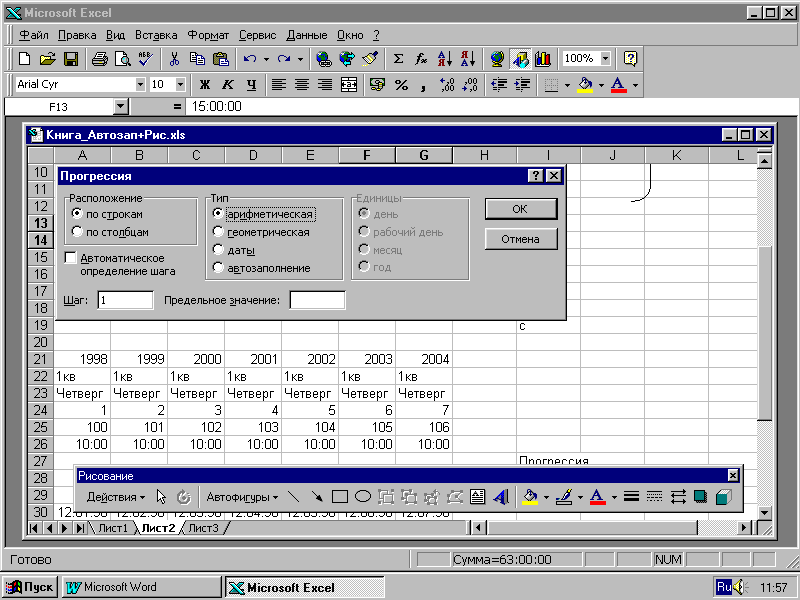Viewport: 800px width, 600px height.
Task: Open the Вставка menu
Action: click(x=156, y=35)
